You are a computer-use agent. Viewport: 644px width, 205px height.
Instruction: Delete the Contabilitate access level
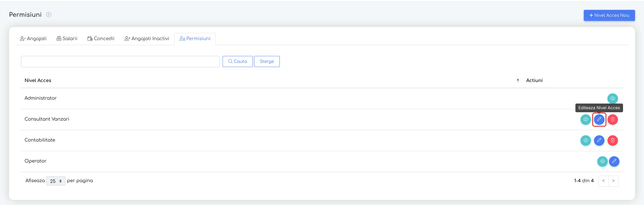click(613, 140)
